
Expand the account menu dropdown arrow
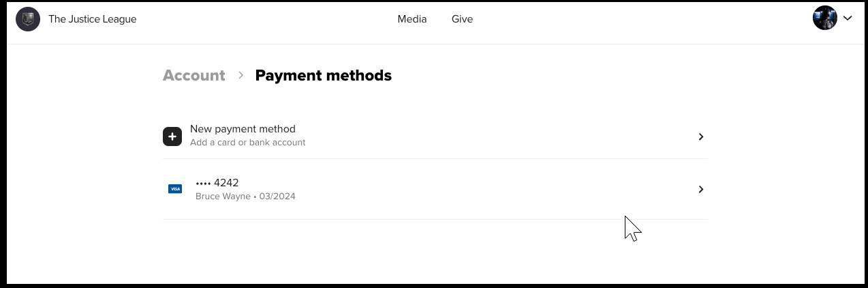(848, 18)
